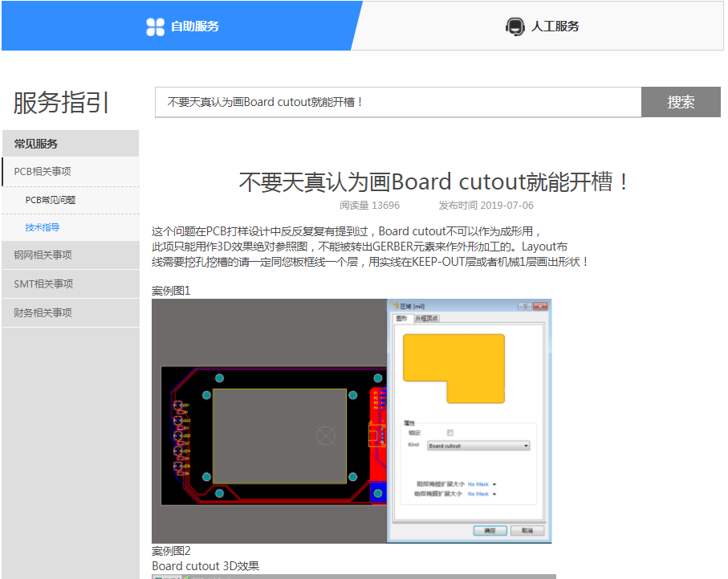728x579 pixels.
Task: Open the PCB常见问题 sidebar link
Action: click(x=51, y=200)
